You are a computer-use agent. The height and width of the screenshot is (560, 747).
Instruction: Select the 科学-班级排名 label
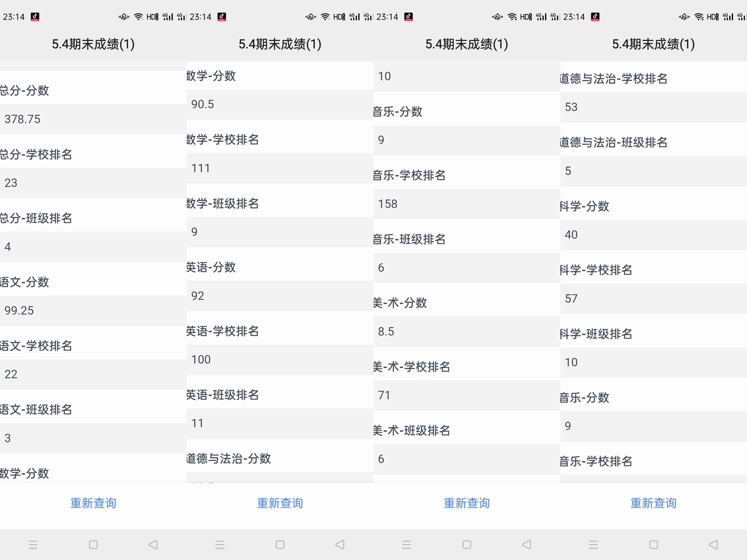point(596,333)
